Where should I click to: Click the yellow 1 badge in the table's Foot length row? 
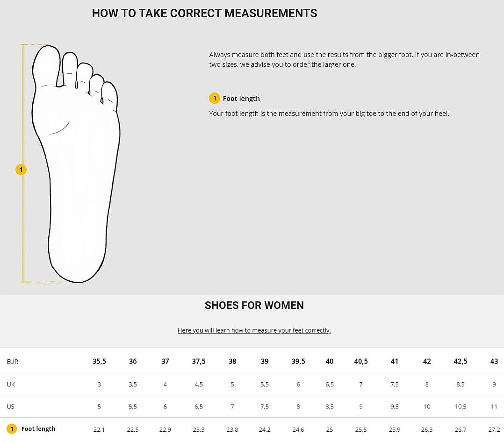click(x=12, y=429)
